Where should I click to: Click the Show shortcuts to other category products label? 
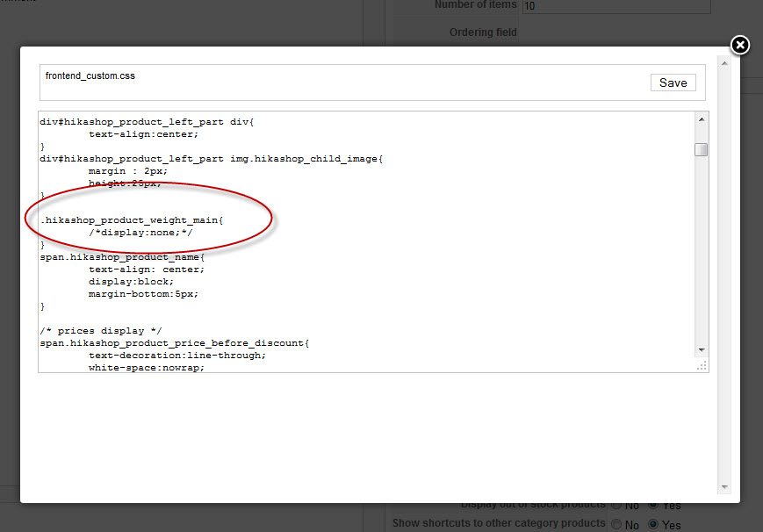point(499,523)
